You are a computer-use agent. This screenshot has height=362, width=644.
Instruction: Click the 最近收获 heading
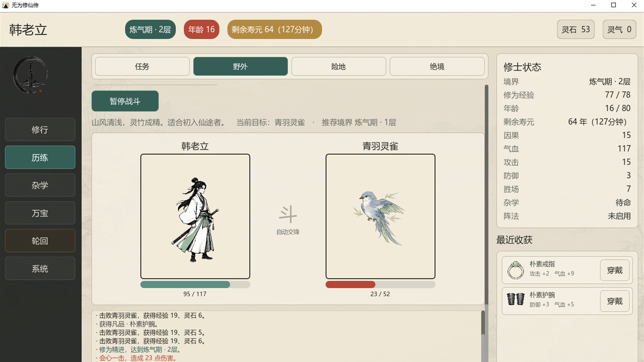[514, 240]
